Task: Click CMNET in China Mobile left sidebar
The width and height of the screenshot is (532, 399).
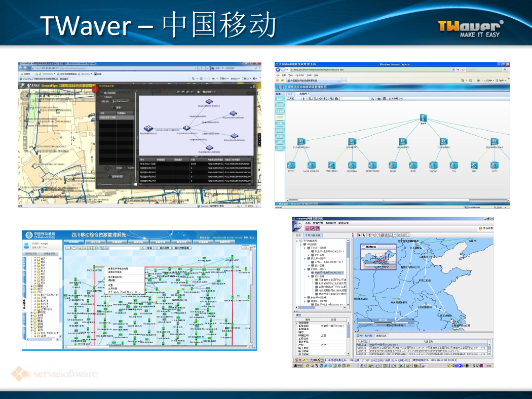Action: tap(280, 130)
